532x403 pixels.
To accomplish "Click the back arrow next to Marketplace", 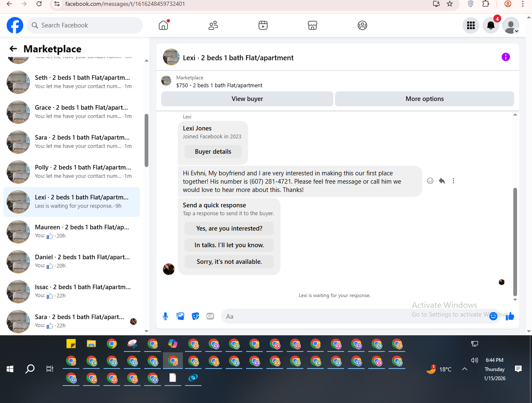I will coord(13,49).
